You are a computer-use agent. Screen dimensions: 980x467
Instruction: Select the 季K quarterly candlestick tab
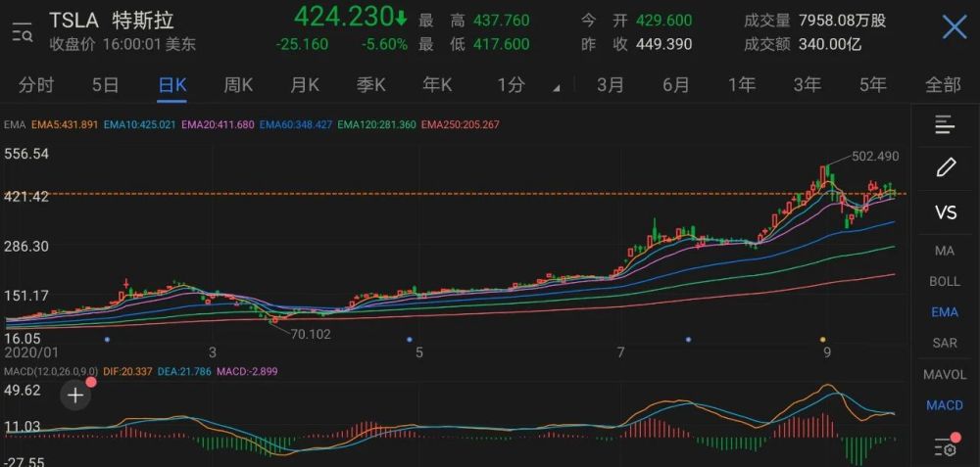coord(370,85)
